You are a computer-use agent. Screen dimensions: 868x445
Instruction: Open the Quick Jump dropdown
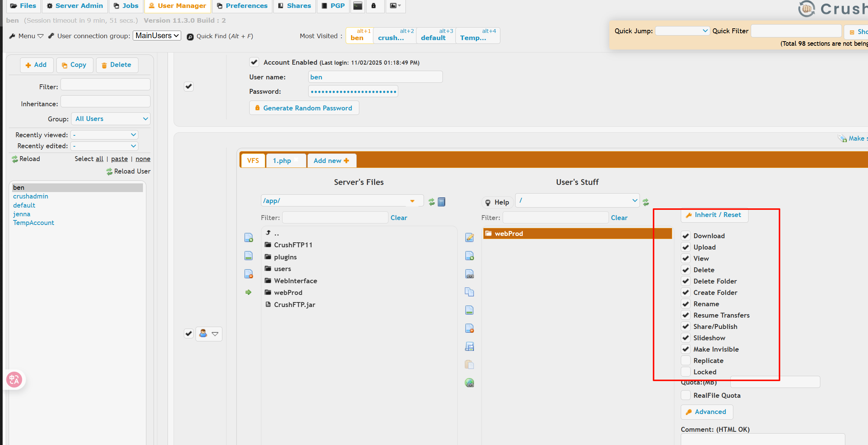click(x=682, y=31)
